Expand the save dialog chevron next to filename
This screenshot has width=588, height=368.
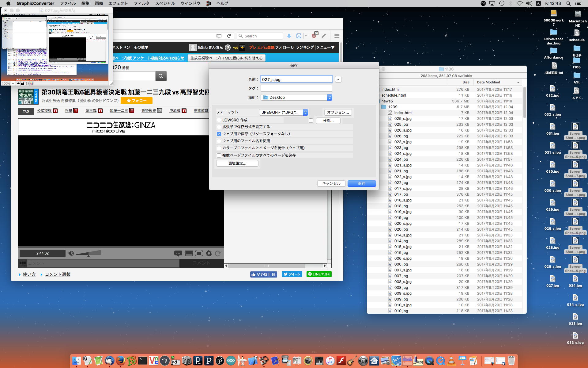coord(338,79)
